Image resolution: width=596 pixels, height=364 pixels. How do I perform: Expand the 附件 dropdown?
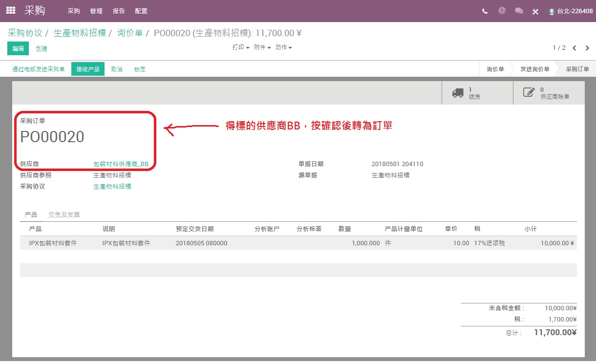(x=262, y=47)
